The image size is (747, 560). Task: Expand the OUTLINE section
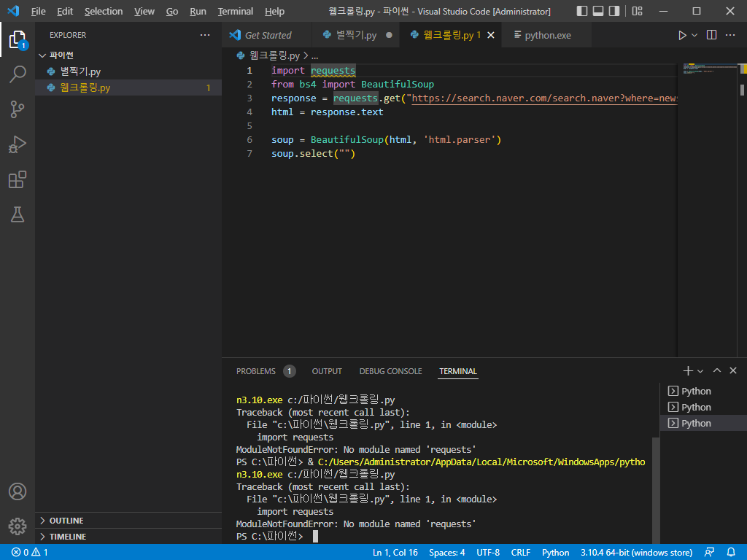128,521
